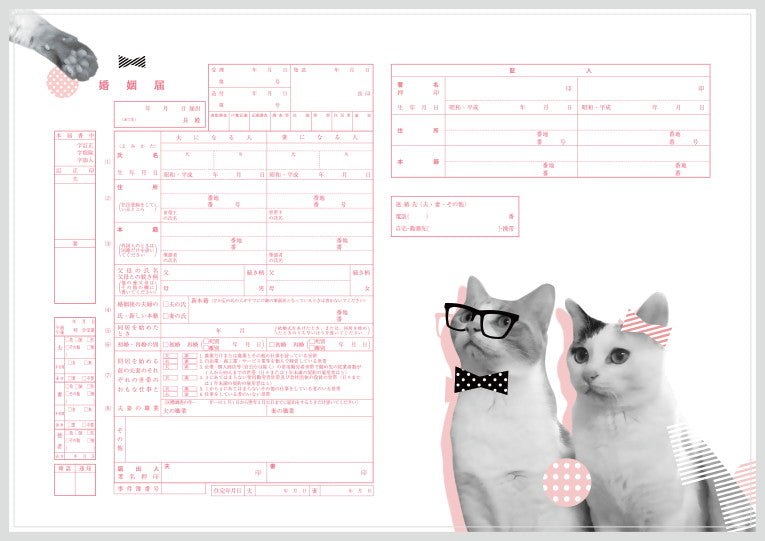Check the 妻の氏 checkbox
Screen dimensions: 765x541
(x=166, y=316)
